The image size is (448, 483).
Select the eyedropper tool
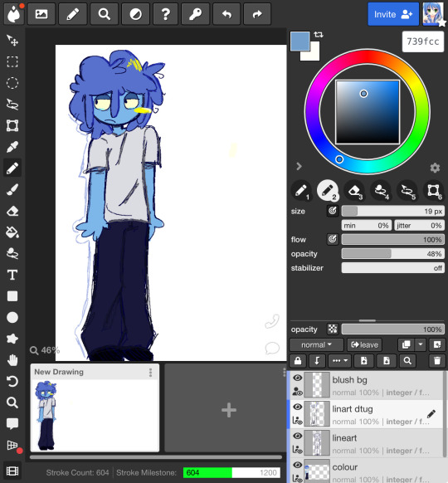click(12, 147)
